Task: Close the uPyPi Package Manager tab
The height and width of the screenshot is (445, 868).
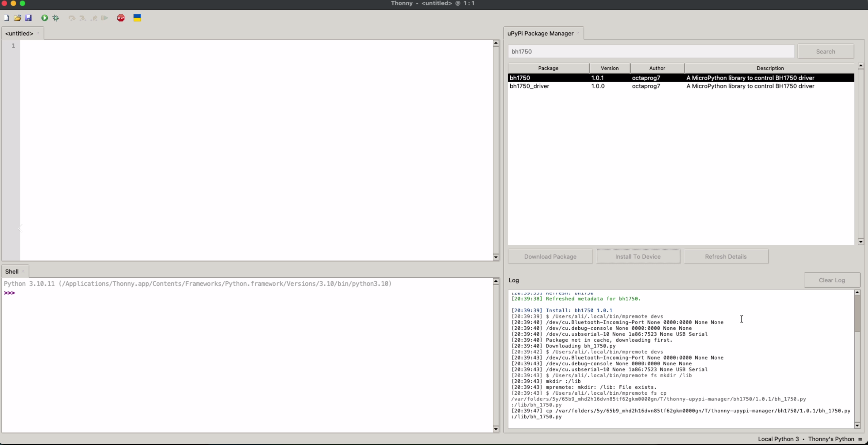Action: click(578, 33)
